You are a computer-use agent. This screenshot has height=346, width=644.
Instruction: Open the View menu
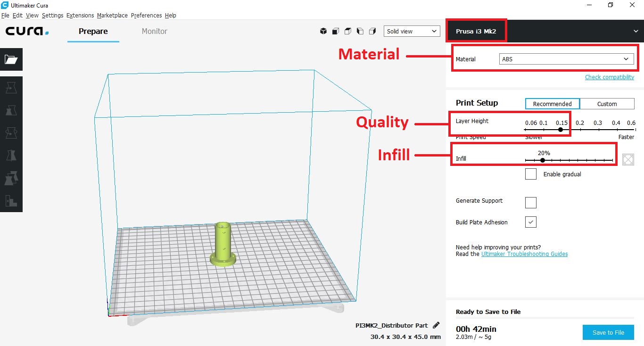click(32, 15)
